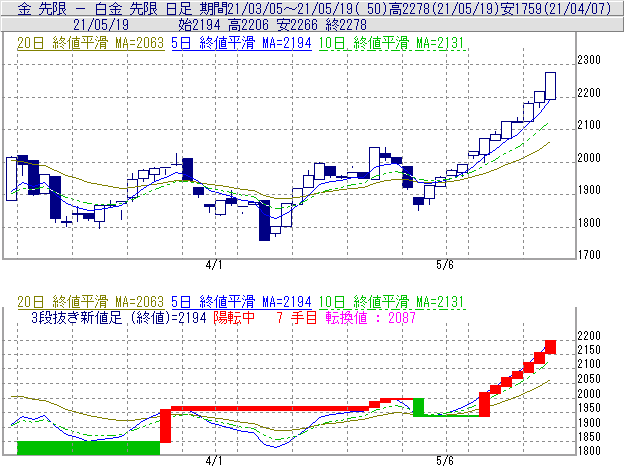Click the '5/6' date label under the candlestick chart

445,265
